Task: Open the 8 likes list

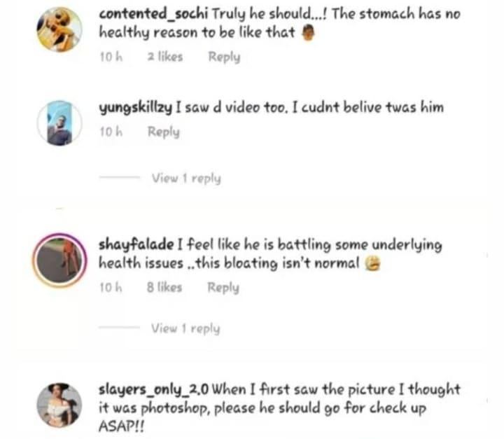Action: [x=164, y=287]
